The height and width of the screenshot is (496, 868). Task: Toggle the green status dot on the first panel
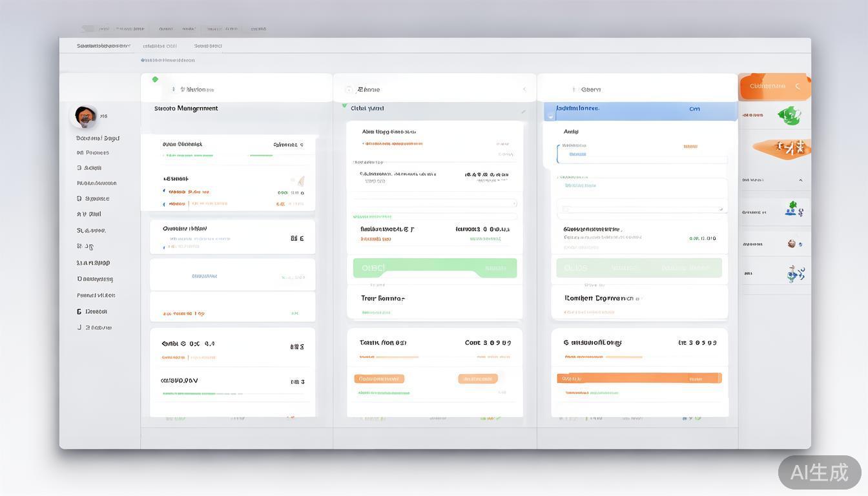(x=155, y=78)
